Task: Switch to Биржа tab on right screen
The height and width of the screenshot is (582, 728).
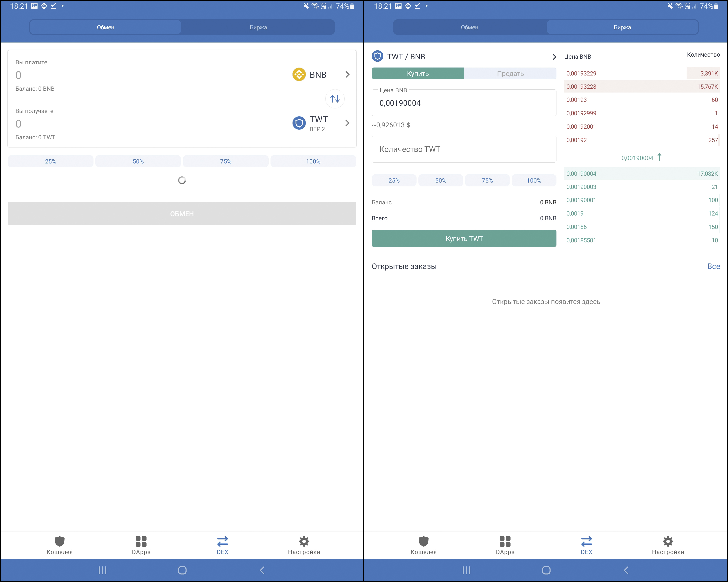Action: 622,27
